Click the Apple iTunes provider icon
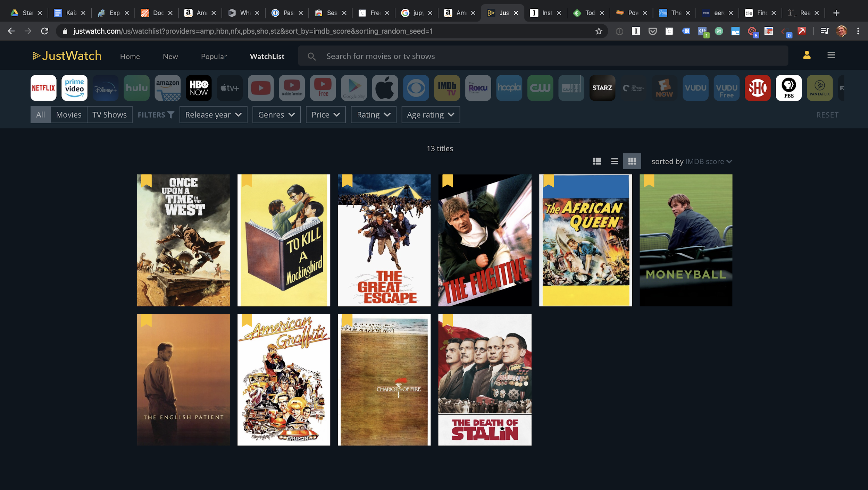 385,88
